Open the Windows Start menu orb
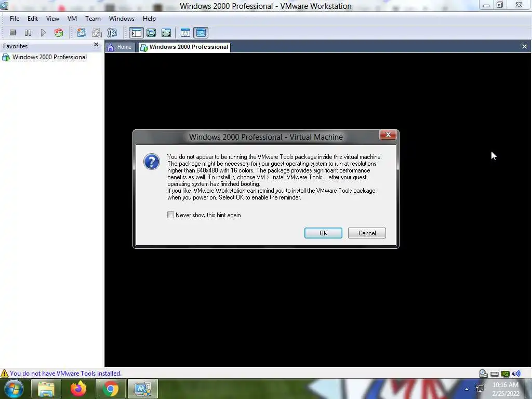This screenshot has width=532, height=399. [14, 389]
